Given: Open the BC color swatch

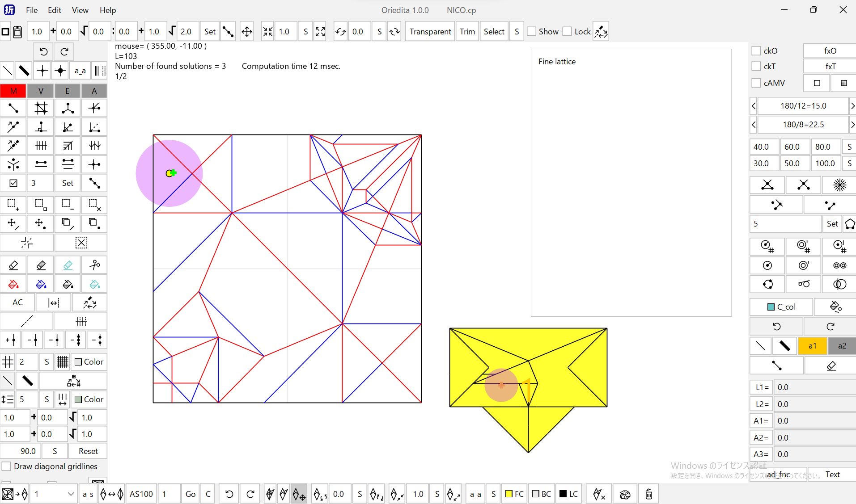Looking at the screenshot, I should (x=542, y=494).
